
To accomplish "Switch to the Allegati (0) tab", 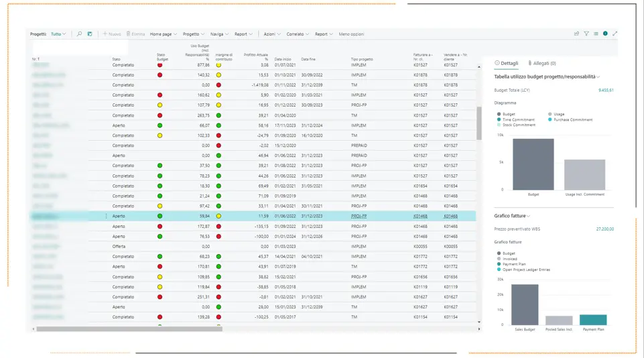I will pos(541,63).
